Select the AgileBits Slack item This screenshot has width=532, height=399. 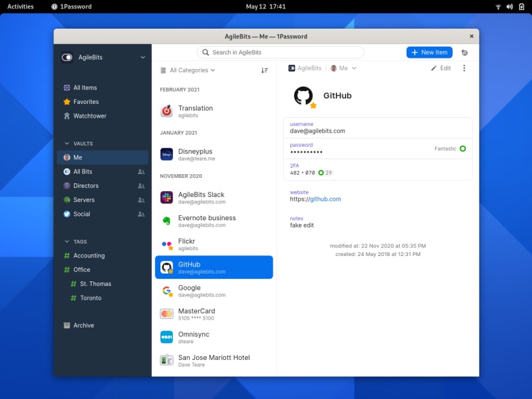tap(214, 198)
